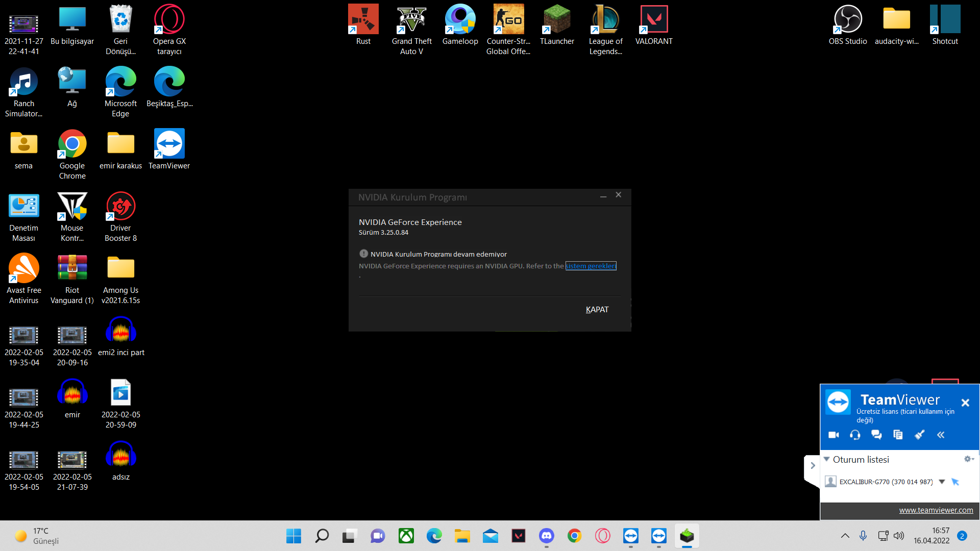
Task: Open Discord from the taskbar
Action: pyautogui.click(x=546, y=536)
